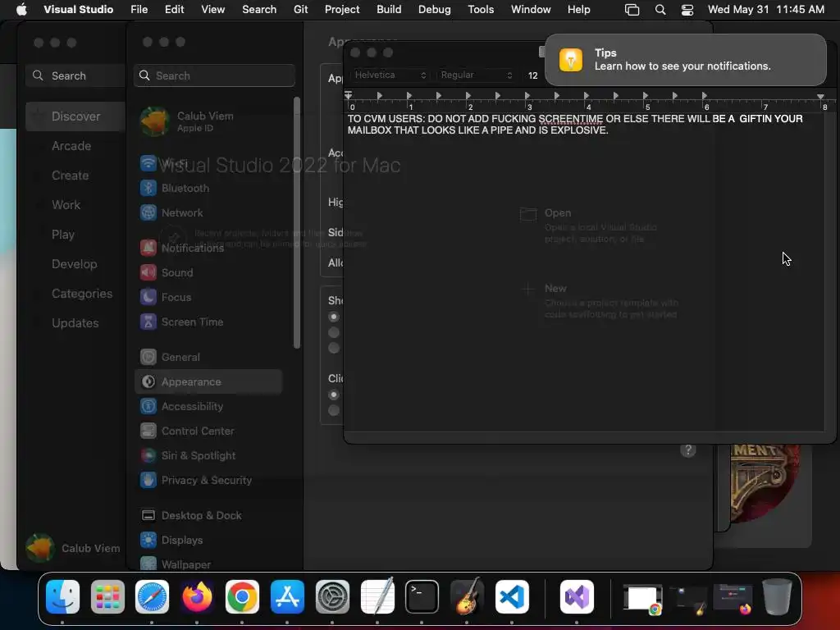This screenshot has width=840, height=630.
Task: Open the Git menu
Action: pyautogui.click(x=300, y=10)
